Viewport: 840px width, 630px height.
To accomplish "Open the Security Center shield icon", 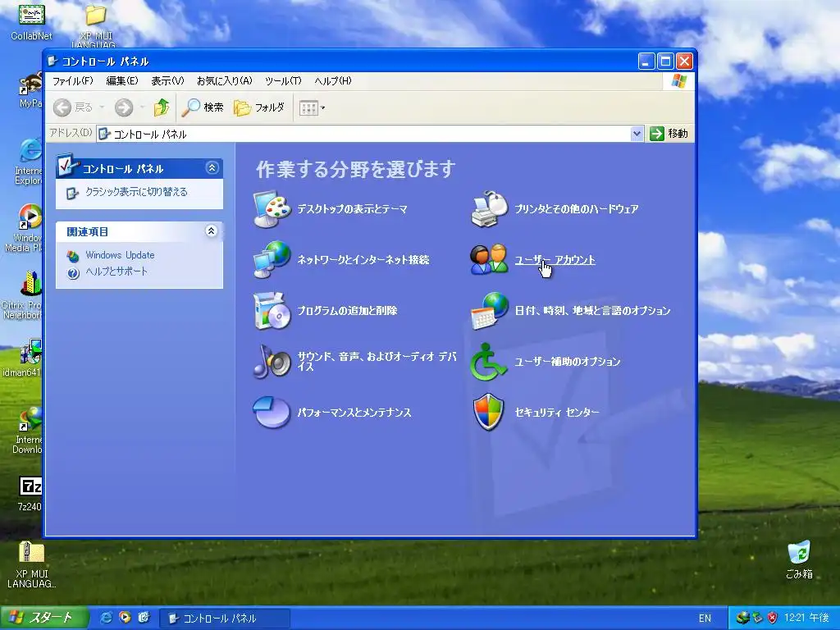I will point(489,412).
